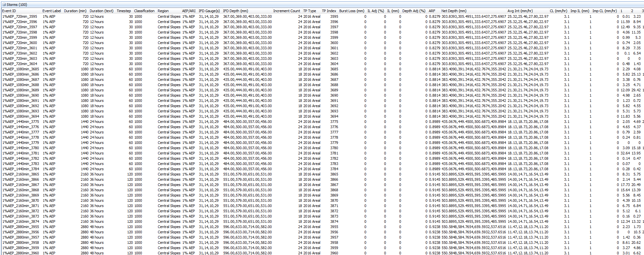This screenshot has width=644, height=255.
Task: Sort by Duration (min) column header
Action: click(75, 11)
